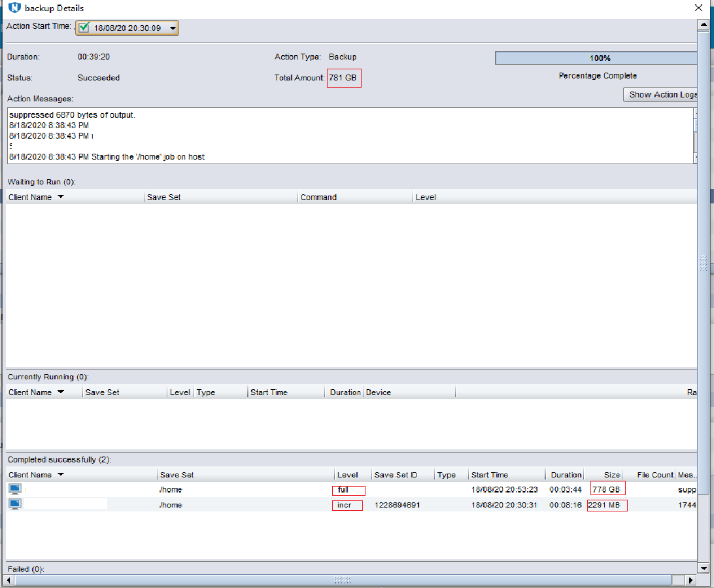Click the horizontal scrollbar right arrow icon
The image size is (714, 588).
(x=691, y=579)
